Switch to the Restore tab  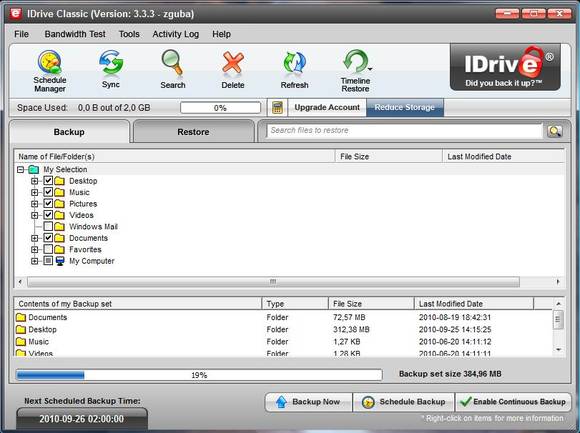[x=193, y=132]
